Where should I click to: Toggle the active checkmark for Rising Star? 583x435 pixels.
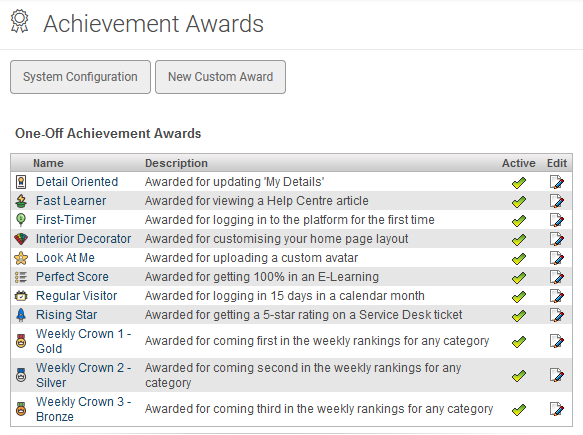pyautogui.click(x=519, y=315)
